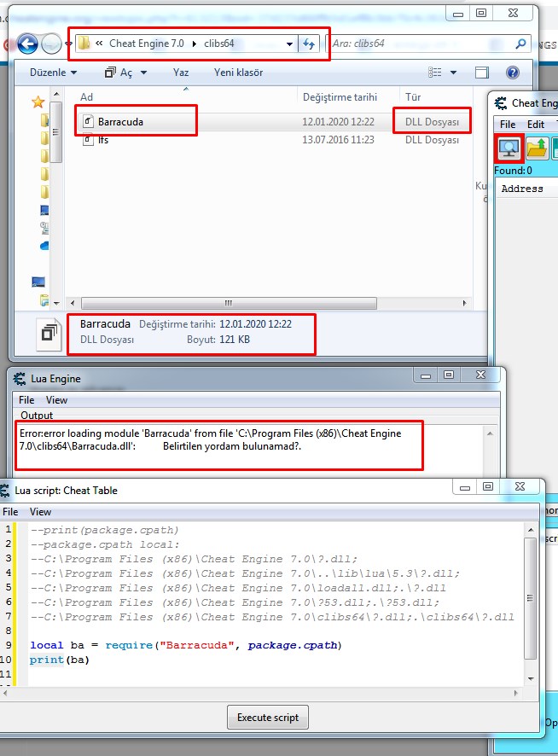Screen dimensions: 558x756
Task: Click the Aç button in Explorer toolbar
Action: point(119,73)
